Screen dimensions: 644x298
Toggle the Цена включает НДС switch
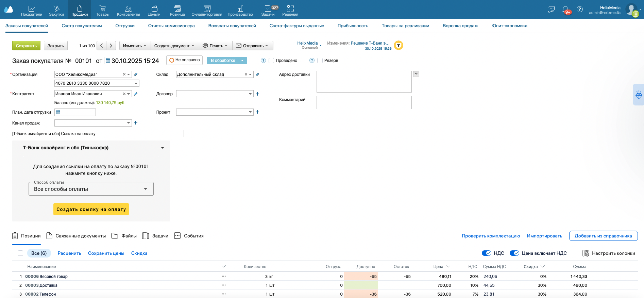click(514, 253)
